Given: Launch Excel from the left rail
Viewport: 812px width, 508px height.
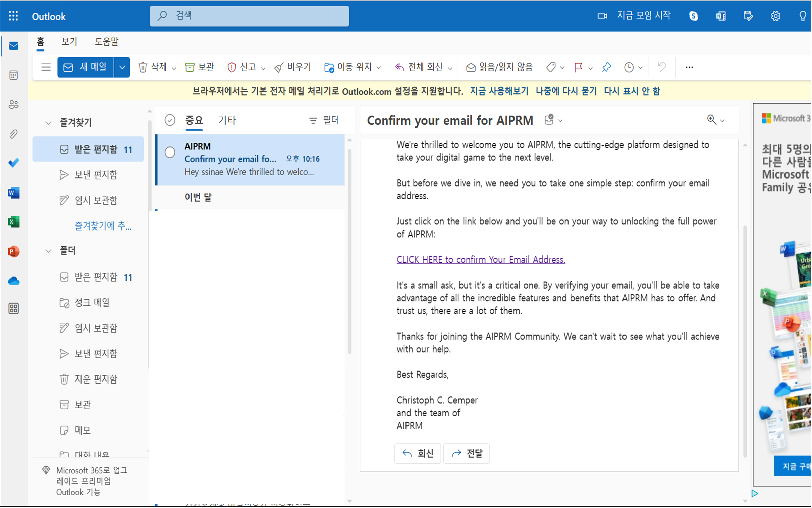Looking at the screenshot, I should coord(13,222).
